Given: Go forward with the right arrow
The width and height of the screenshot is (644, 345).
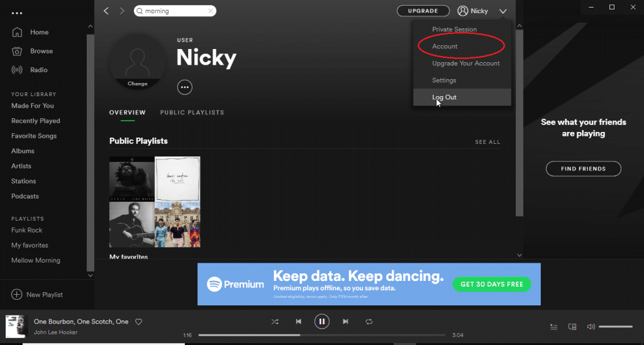Looking at the screenshot, I should pyautogui.click(x=121, y=11).
